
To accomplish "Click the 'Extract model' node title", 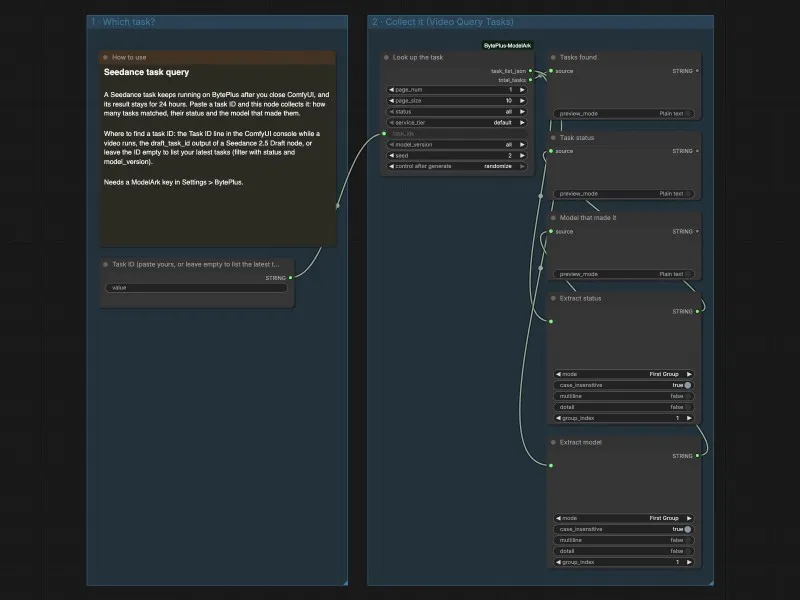I will (580, 442).
